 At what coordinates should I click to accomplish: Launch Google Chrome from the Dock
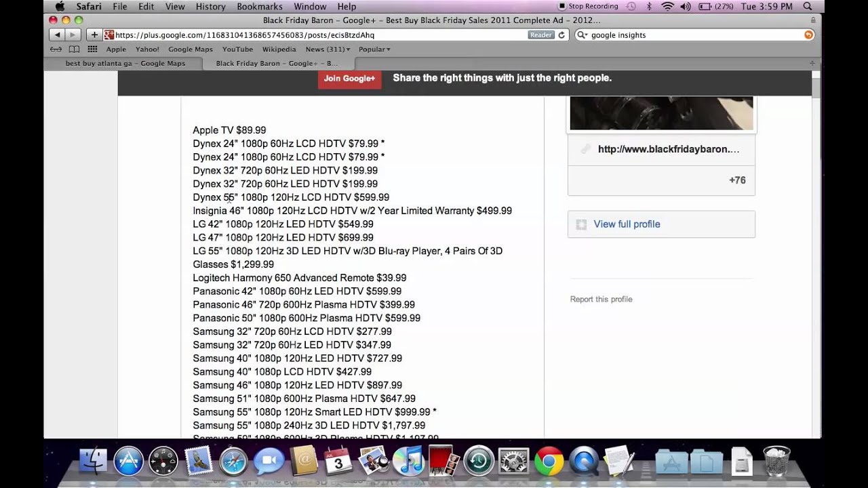(x=549, y=462)
